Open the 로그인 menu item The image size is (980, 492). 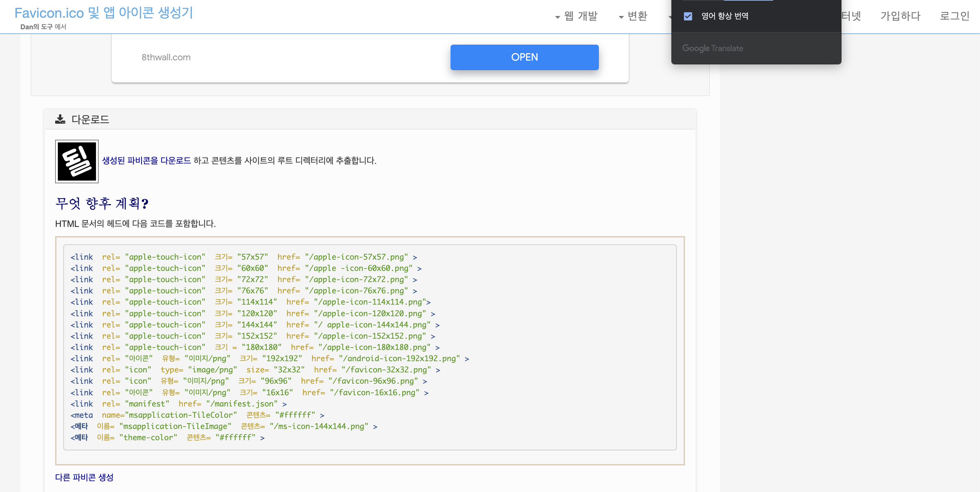click(954, 16)
